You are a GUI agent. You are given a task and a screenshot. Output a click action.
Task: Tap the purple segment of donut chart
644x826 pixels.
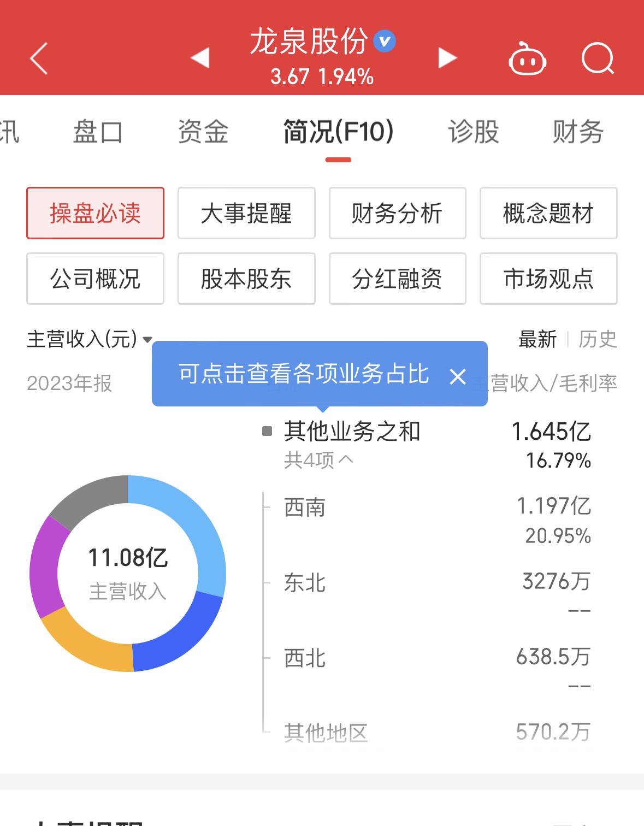pos(45,568)
